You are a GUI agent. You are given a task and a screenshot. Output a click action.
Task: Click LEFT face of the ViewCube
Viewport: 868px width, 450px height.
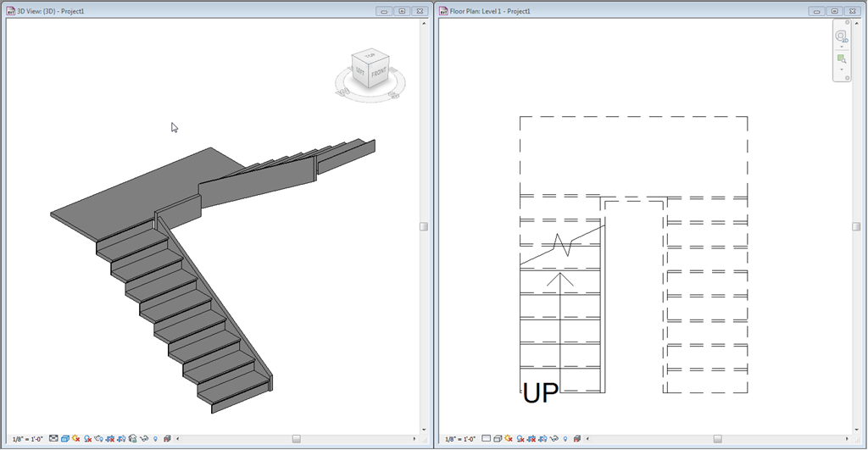coord(359,71)
